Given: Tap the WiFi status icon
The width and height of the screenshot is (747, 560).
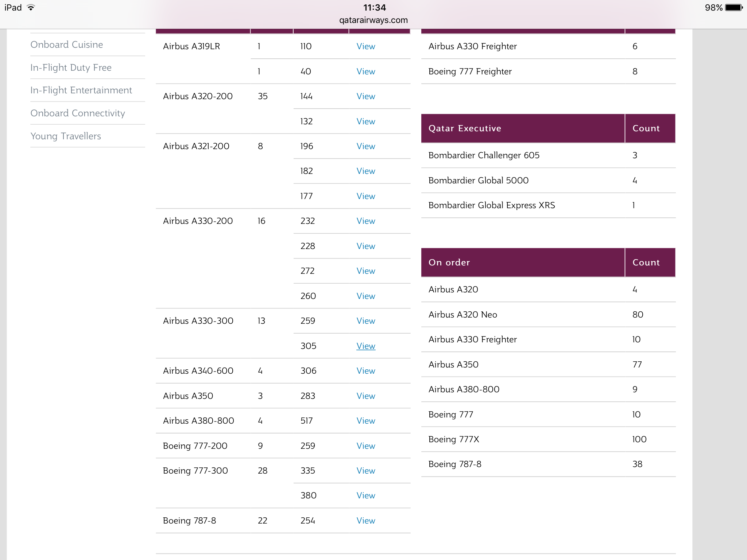Looking at the screenshot, I should [31, 8].
